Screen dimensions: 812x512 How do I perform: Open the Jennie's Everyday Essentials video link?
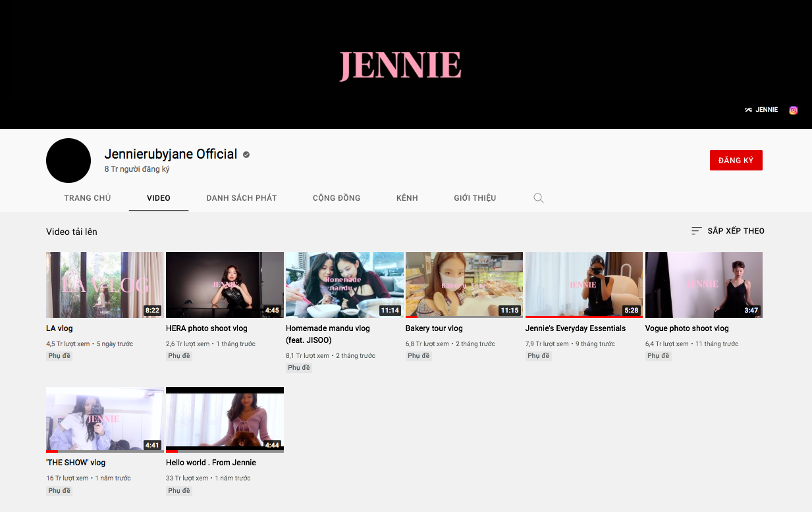click(575, 328)
